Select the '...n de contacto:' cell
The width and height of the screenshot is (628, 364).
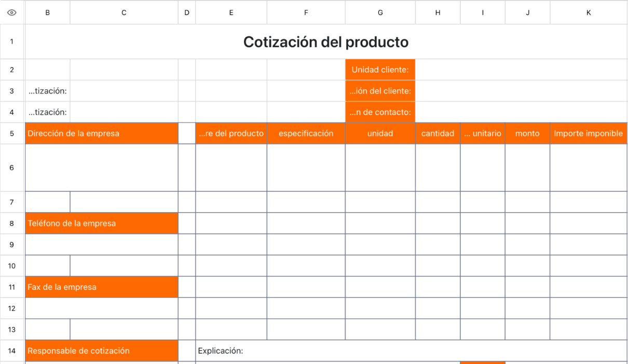pyautogui.click(x=380, y=112)
